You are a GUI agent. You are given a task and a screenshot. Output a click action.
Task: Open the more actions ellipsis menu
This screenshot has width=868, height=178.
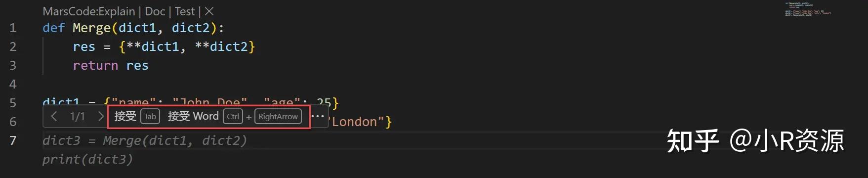point(318,117)
